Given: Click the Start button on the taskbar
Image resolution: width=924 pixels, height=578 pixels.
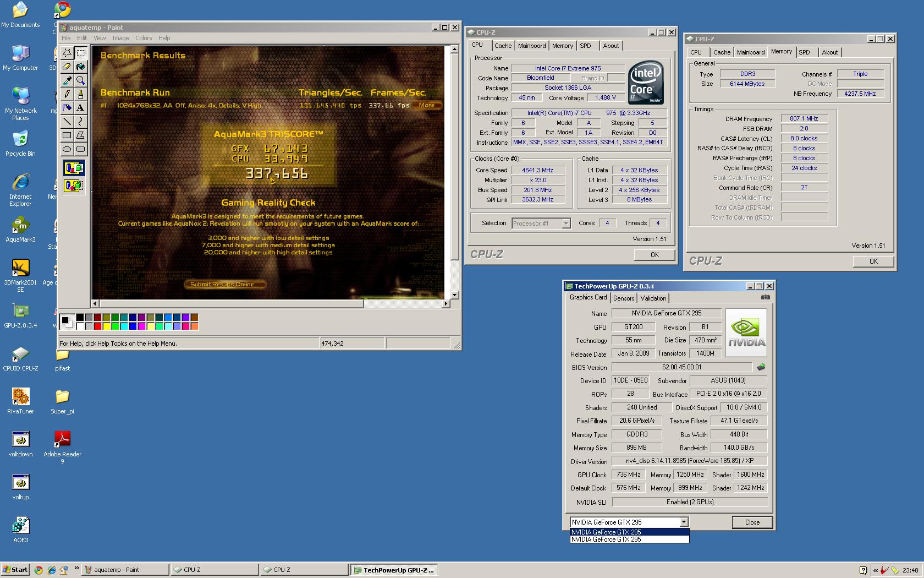Looking at the screenshot, I should [x=15, y=570].
